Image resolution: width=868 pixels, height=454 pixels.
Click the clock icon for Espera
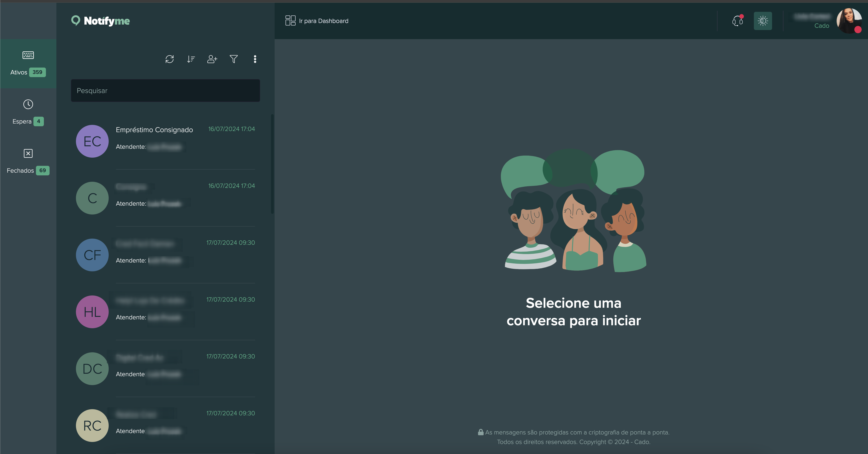point(28,104)
